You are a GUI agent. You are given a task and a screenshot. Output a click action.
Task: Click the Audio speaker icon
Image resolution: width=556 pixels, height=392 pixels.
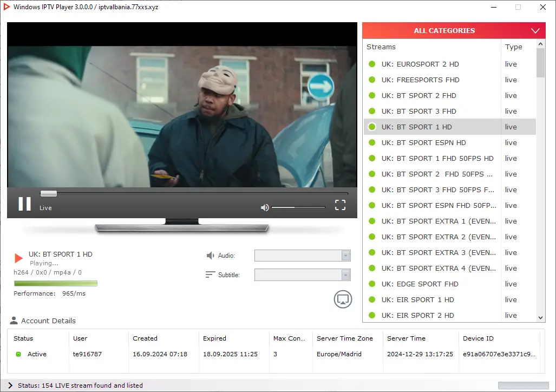pyautogui.click(x=210, y=256)
